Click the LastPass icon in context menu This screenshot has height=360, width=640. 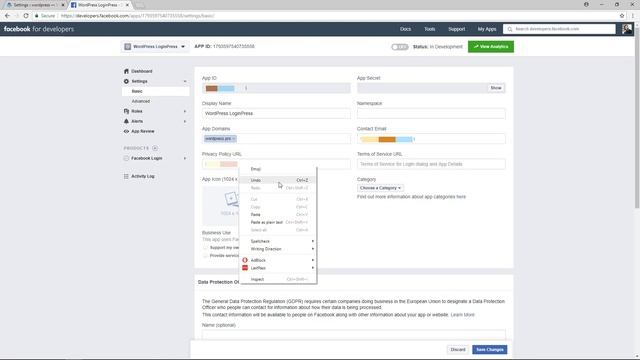tap(245, 268)
